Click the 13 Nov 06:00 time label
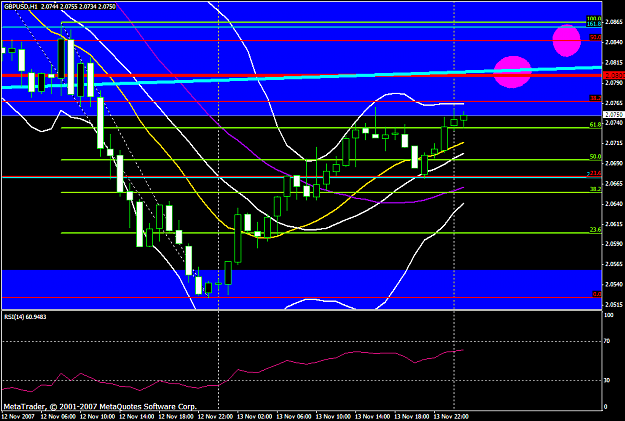Screen dimensions: 625x421 coord(294,417)
